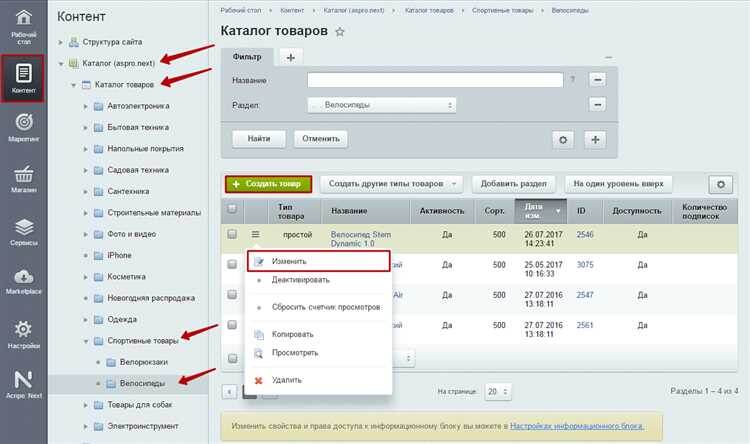Click the Добавить раздел button
Image resolution: width=750 pixels, height=444 pixels.
514,184
